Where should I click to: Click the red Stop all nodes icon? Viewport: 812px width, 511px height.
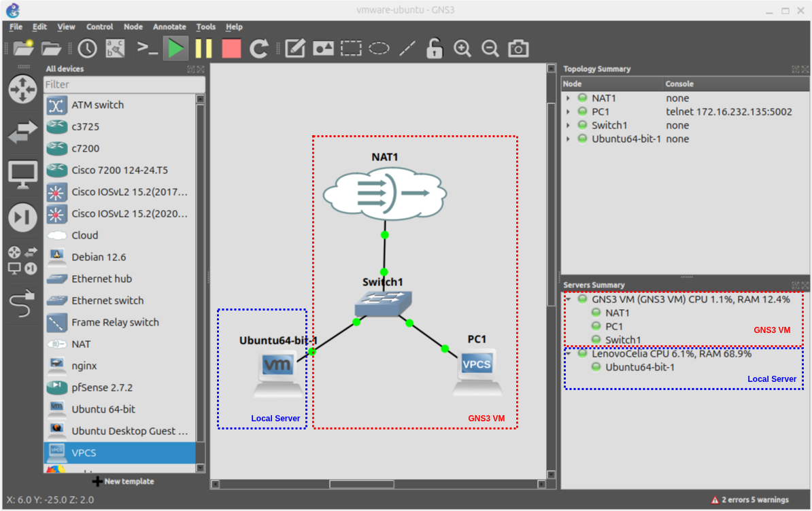click(x=231, y=48)
